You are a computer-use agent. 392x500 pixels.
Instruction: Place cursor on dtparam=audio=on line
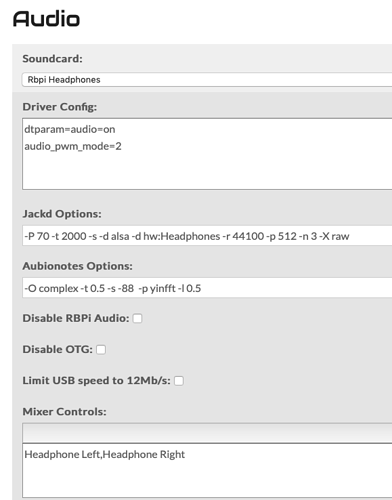click(70, 129)
